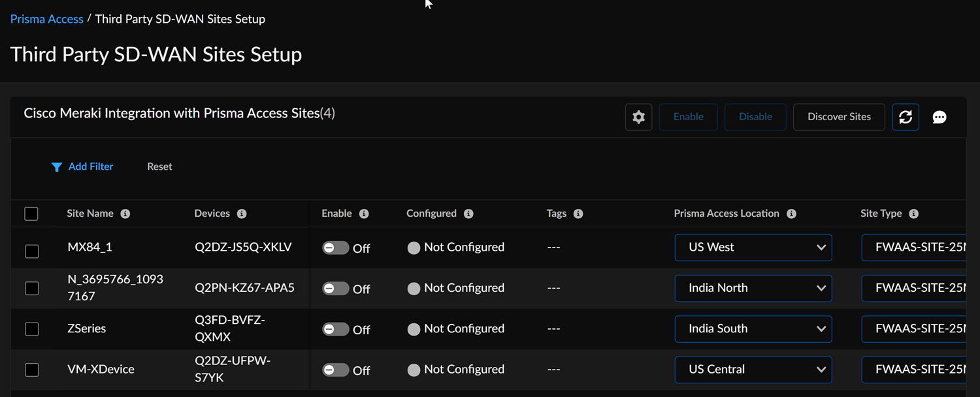Click the Discover Sites button

[839, 117]
